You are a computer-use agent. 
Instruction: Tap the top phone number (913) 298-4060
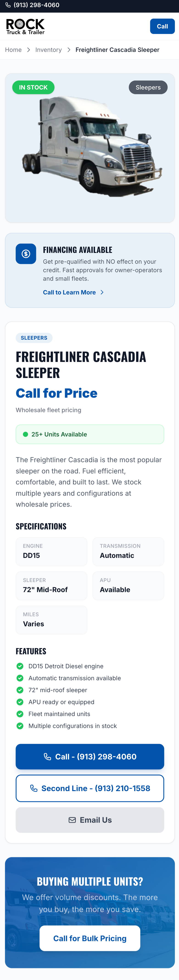tap(36, 5)
